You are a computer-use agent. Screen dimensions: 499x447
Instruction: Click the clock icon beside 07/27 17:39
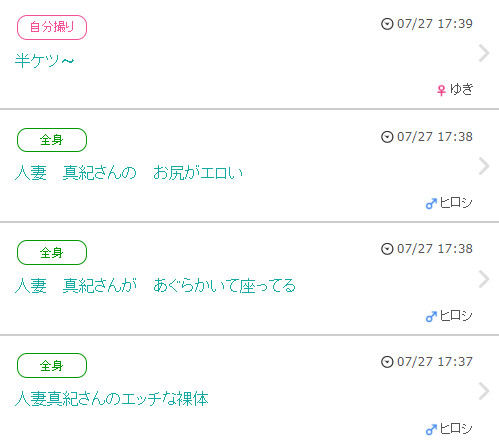click(387, 24)
